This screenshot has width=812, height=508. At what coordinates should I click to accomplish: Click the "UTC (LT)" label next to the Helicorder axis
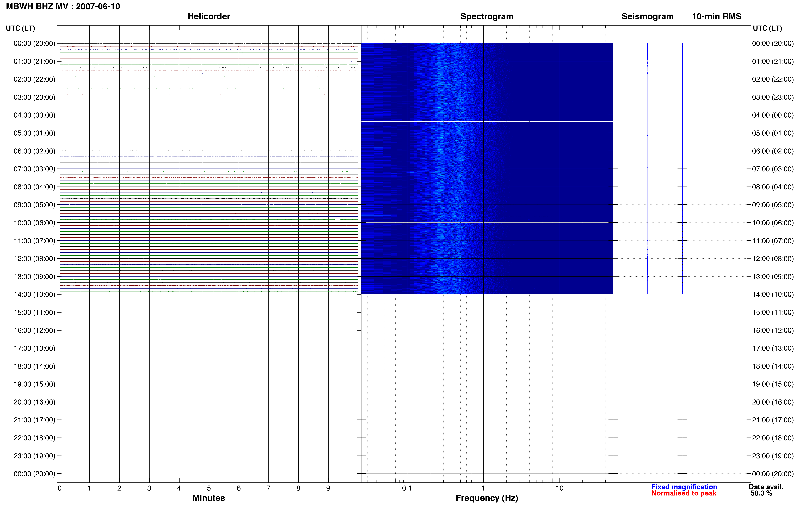21,28
